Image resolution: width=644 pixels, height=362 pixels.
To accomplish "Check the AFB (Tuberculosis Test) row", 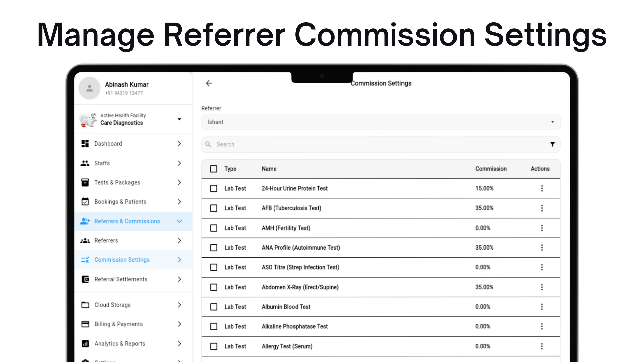I will [214, 208].
